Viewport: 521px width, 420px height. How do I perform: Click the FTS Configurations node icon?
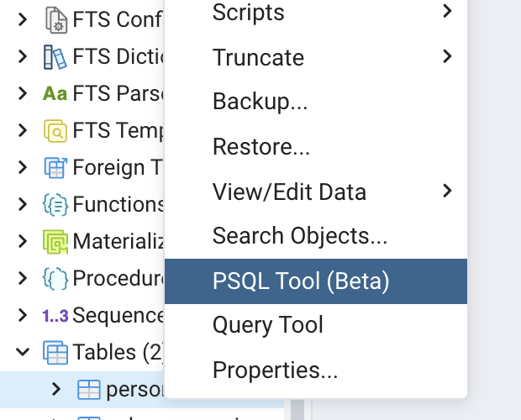[55, 19]
